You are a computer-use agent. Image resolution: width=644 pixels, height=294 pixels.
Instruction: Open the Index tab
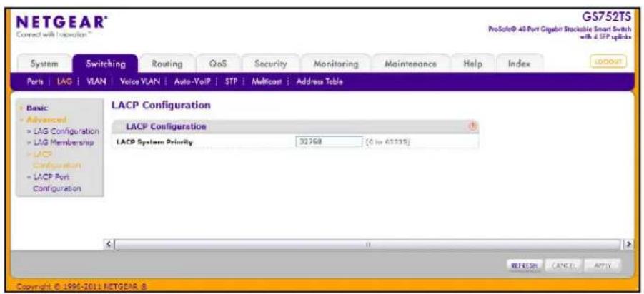(x=519, y=64)
